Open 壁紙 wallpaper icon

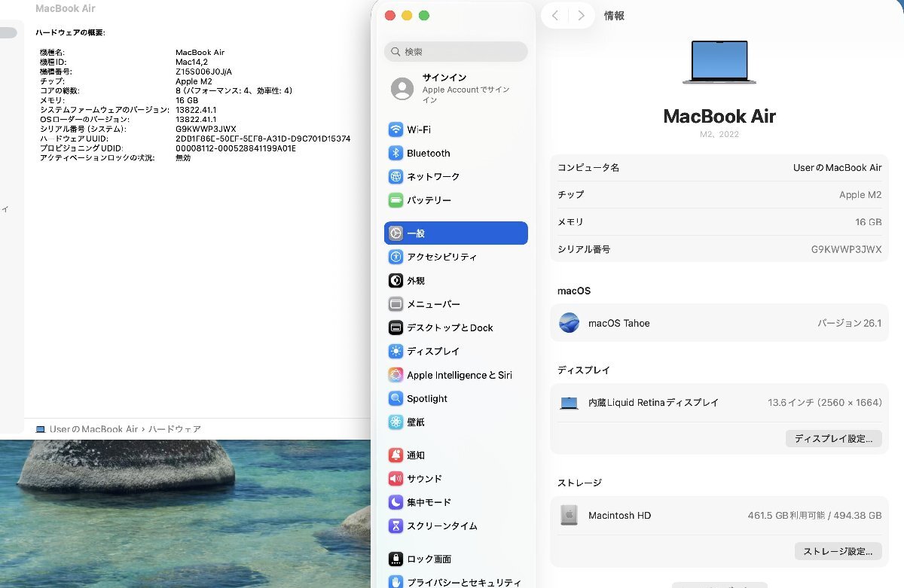(395, 422)
